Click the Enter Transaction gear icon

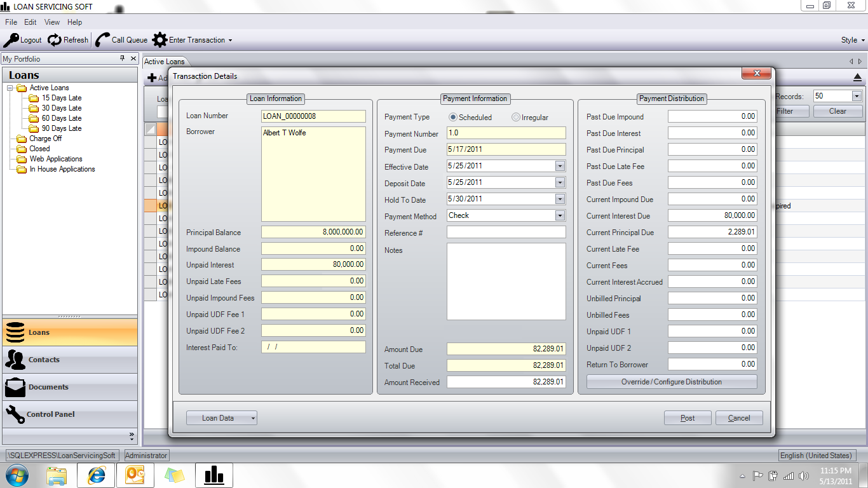pyautogui.click(x=159, y=40)
